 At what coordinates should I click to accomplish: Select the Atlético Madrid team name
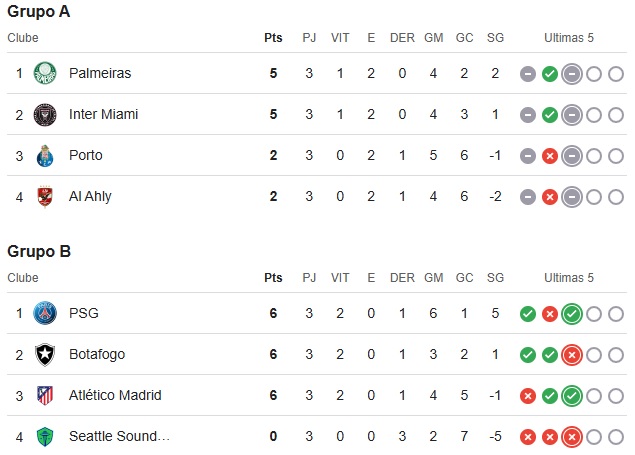click(115, 395)
